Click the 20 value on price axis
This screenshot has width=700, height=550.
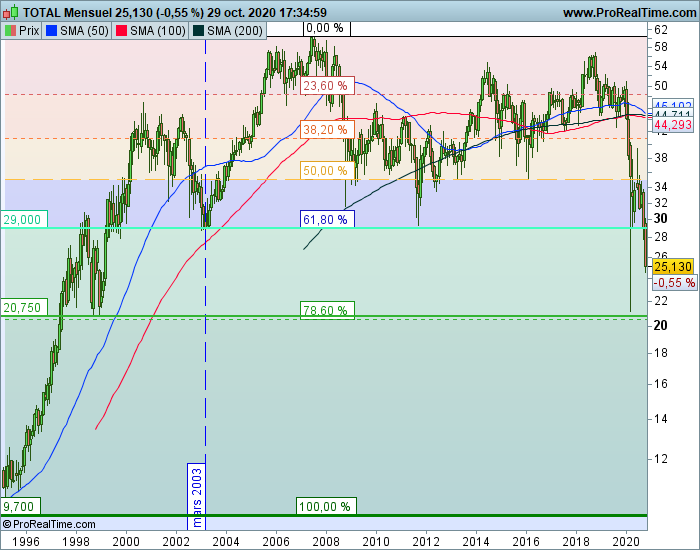coord(661,325)
